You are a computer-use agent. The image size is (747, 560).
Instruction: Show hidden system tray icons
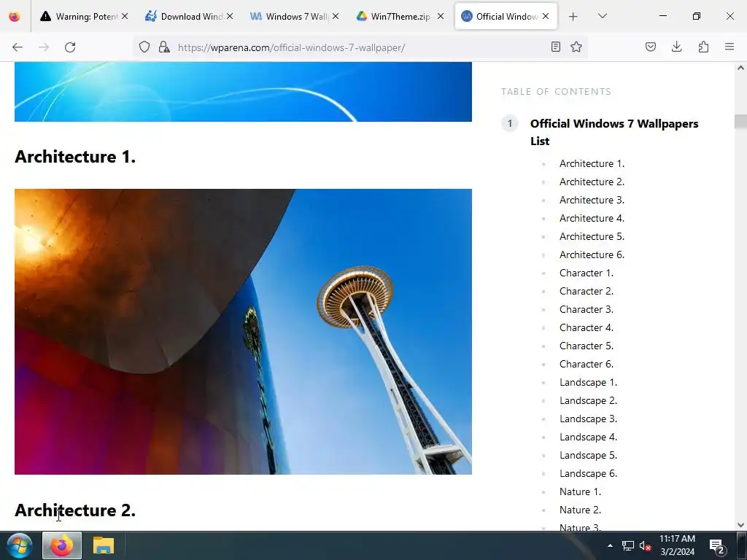pos(610,545)
